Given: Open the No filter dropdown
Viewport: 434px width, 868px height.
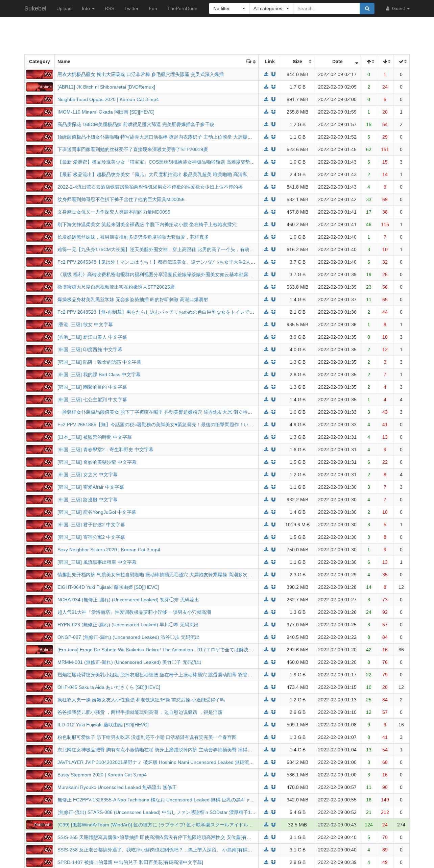Looking at the screenshot, I should tap(229, 8).
